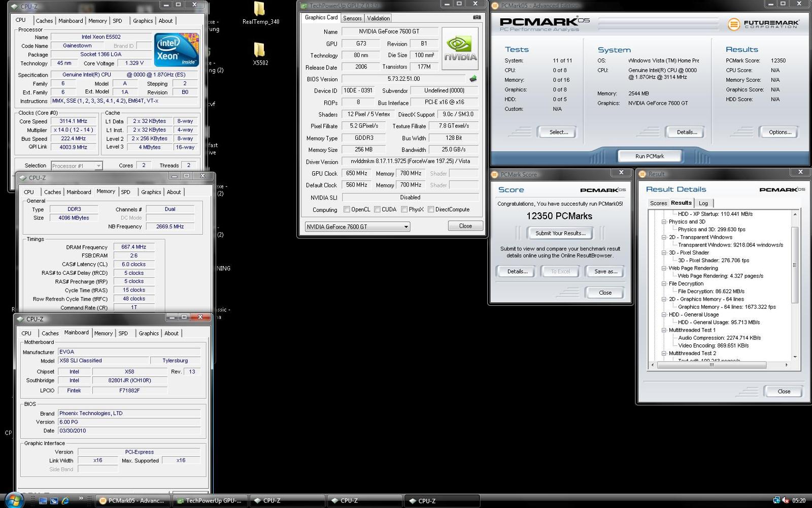Click the Select... button under Tests
The width and height of the screenshot is (812, 508).
pyautogui.click(x=558, y=132)
